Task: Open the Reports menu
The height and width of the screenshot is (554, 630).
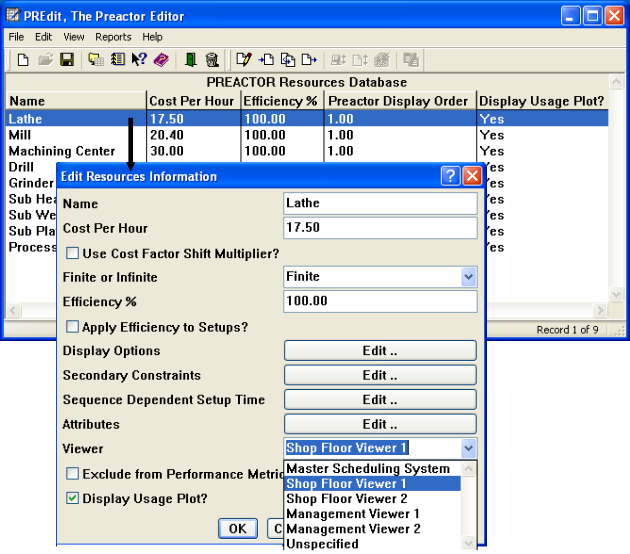Action: 113,37
